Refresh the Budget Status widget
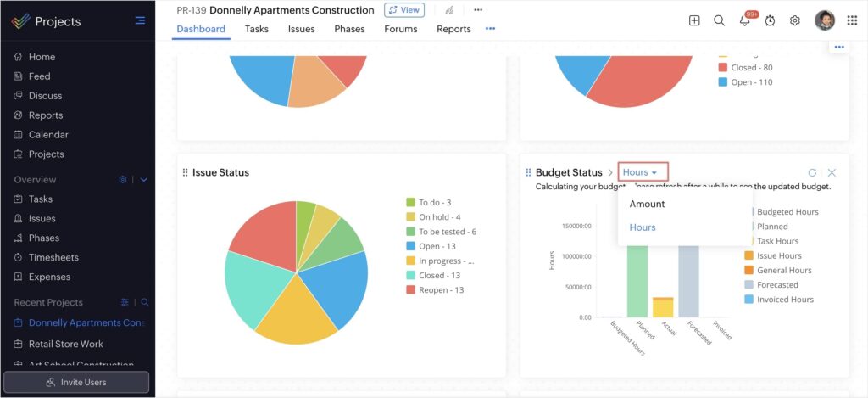The height and width of the screenshot is (398, 868). pos(812,172)
